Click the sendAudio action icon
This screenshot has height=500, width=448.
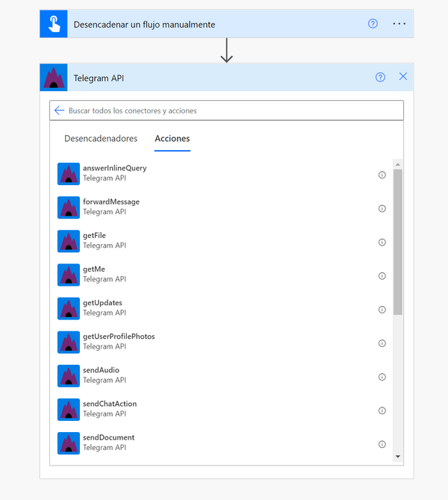[69, 375]
